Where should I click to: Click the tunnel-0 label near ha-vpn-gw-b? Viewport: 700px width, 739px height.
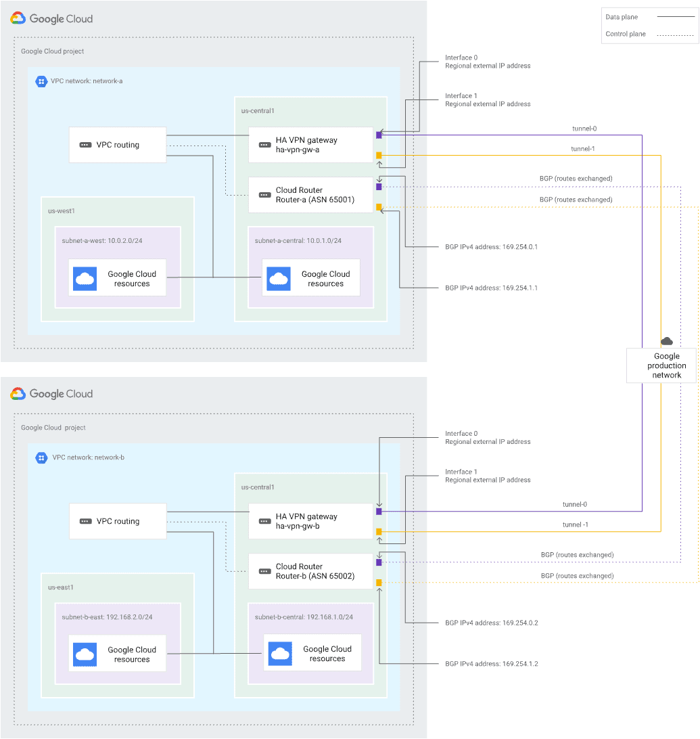pyautogui.click(x=575, y=504)
